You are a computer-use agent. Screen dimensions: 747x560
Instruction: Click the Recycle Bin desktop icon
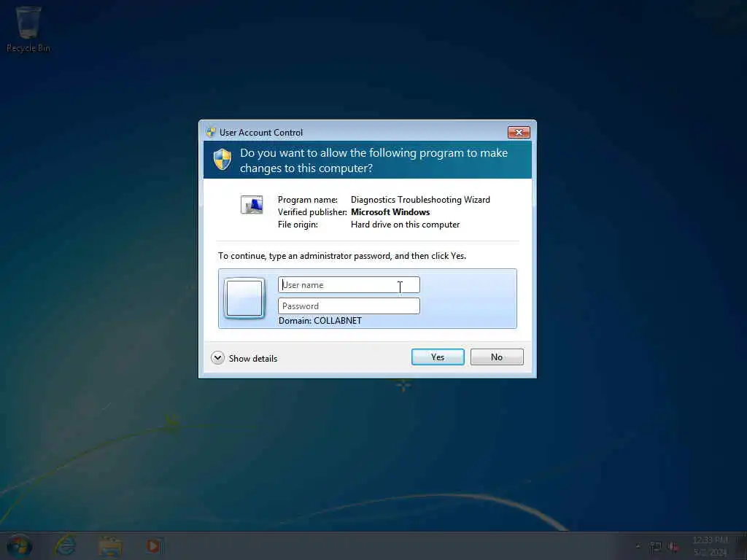click(x=28, y=28)
